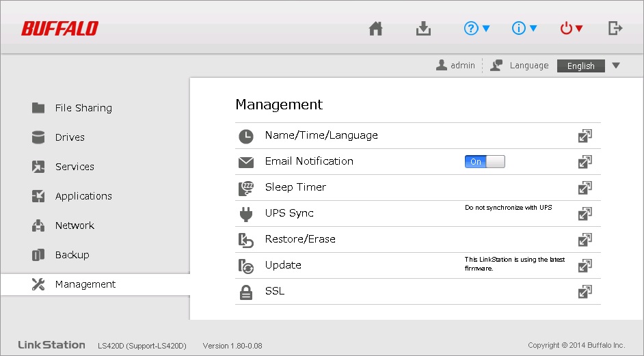Viewport: 644px width, 356px height.
Task: Open SSL settings popup icon
Action: (x=585, y=292)
